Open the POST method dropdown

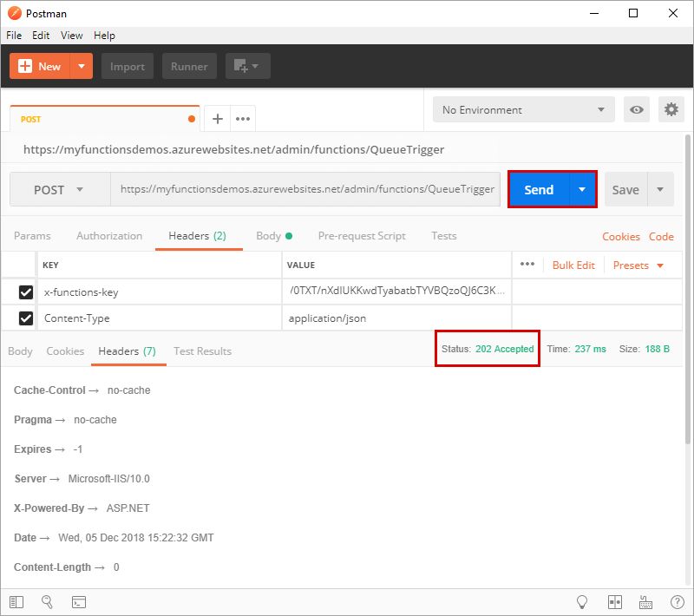[60, 189]
